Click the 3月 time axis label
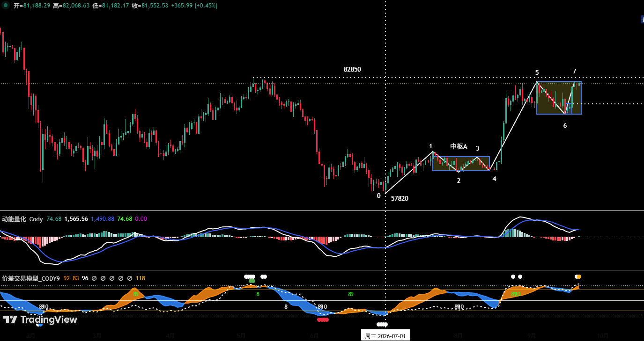The image size is (644, 341). point(97,335)
